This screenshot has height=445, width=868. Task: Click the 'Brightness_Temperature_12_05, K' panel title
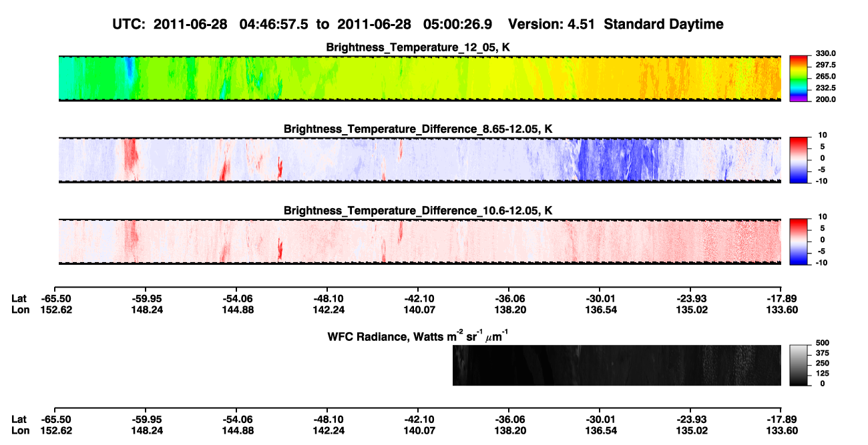click(x=419, y=47)
